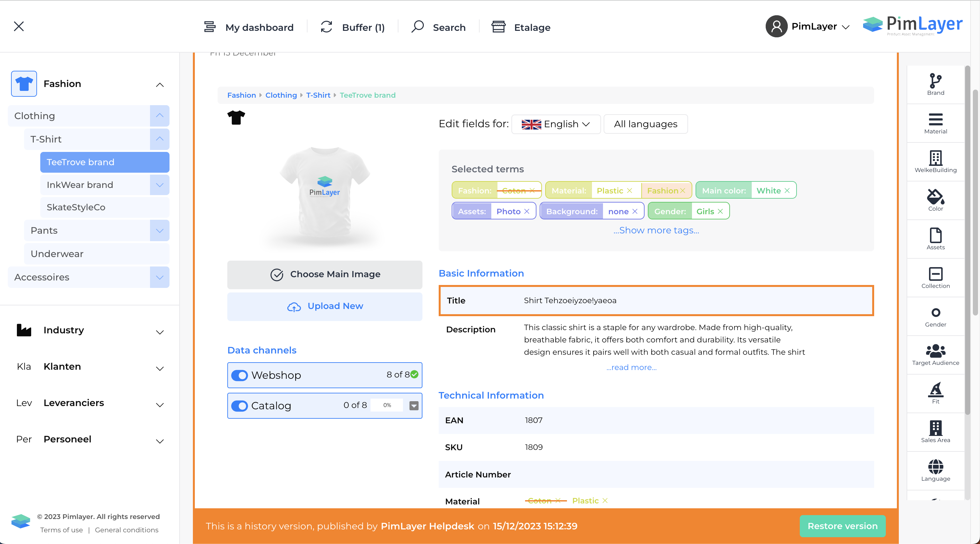
Task: Click the Catalog 0% progress indicator
Action: pos(387,405)
